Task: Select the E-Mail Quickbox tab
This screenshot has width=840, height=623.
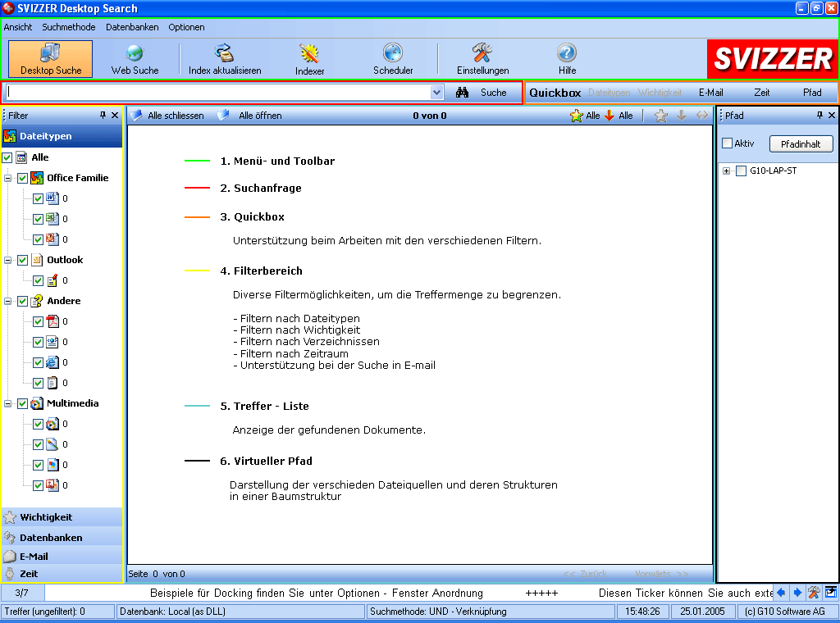Action: (711, 93)
